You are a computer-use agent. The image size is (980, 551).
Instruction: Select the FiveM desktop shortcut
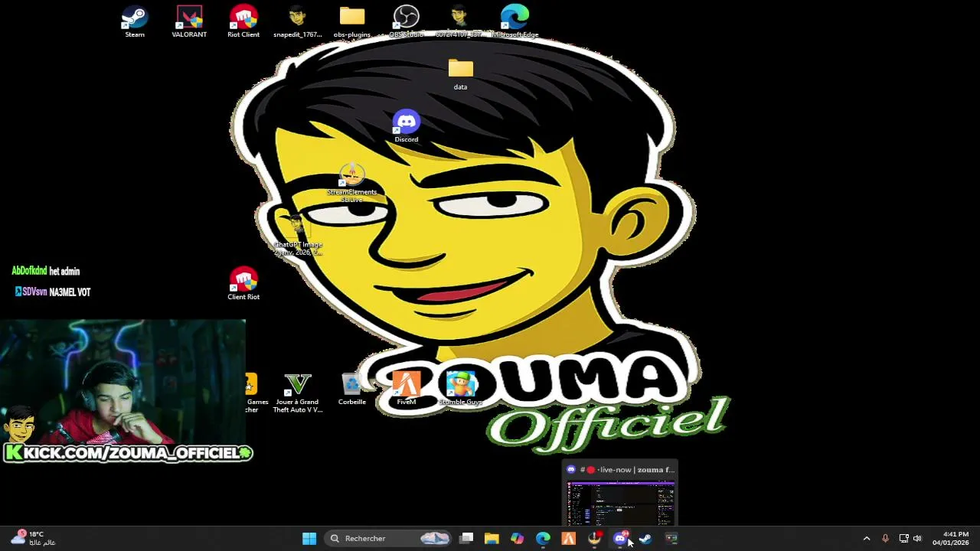coord(407,389)
